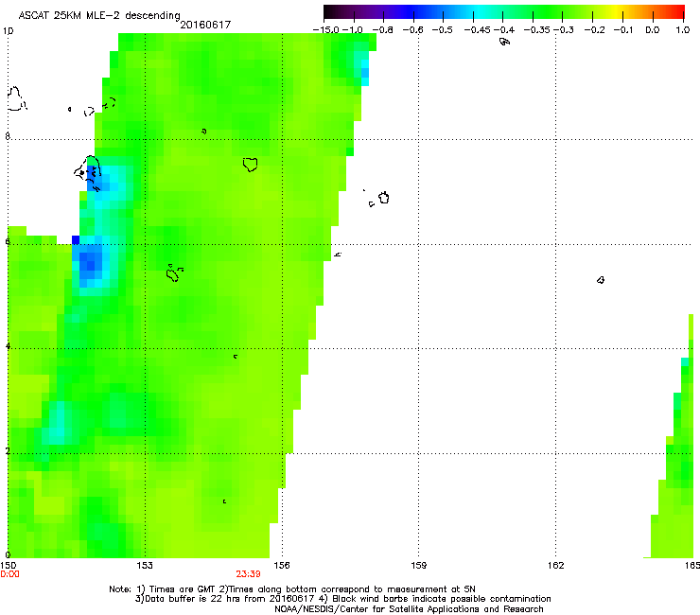Click the note line starting "Note: 1) Times are GMT"

[x=292, y=589]
